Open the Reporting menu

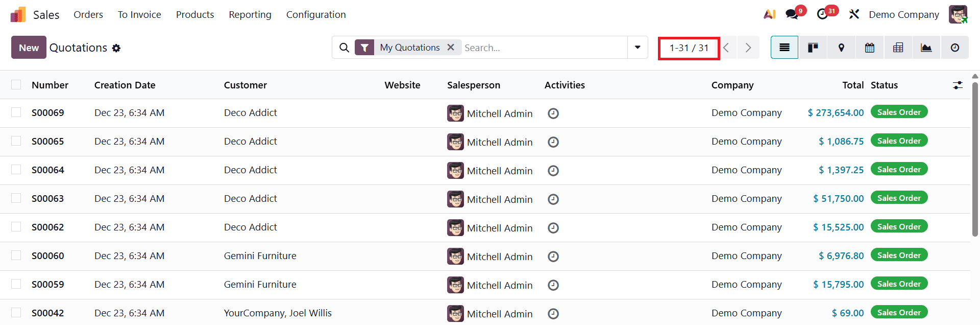(250, 14)
